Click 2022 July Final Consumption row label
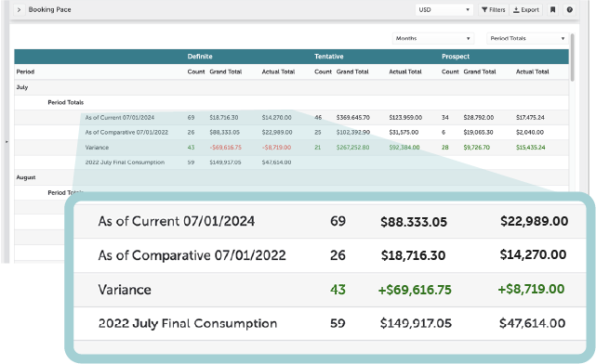The height and width of the screenshot is (364, 596). [x=125, y=162]
